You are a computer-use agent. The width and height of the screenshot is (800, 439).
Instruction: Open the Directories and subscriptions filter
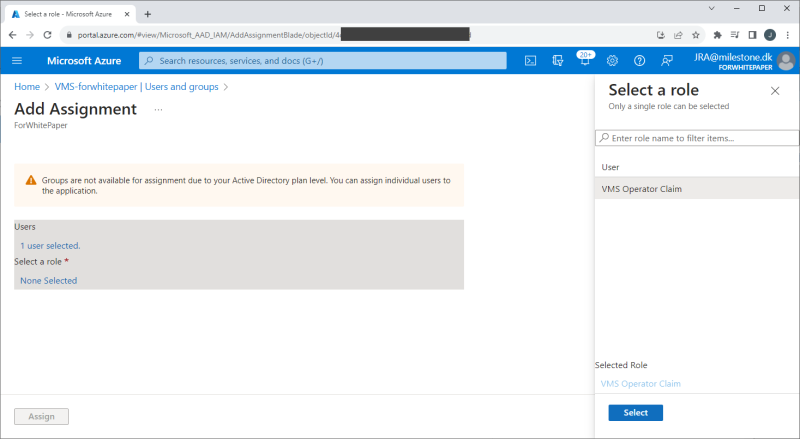(x=558, y=61)
